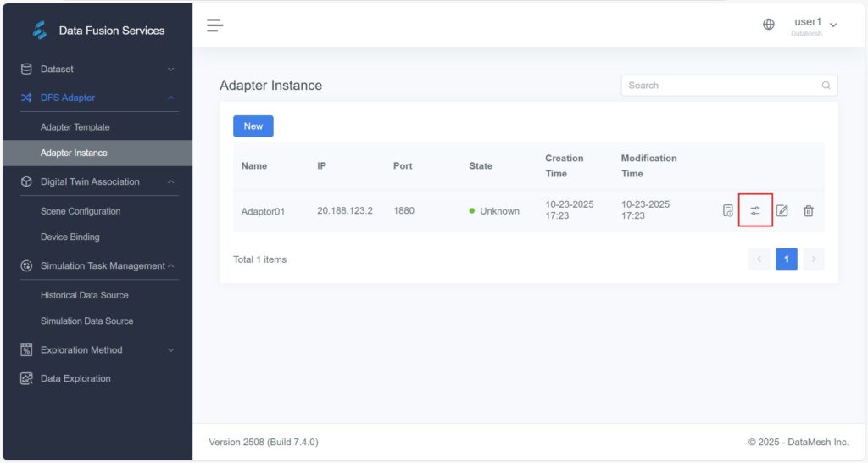Click the search magnifier icon

click(826, 86)
